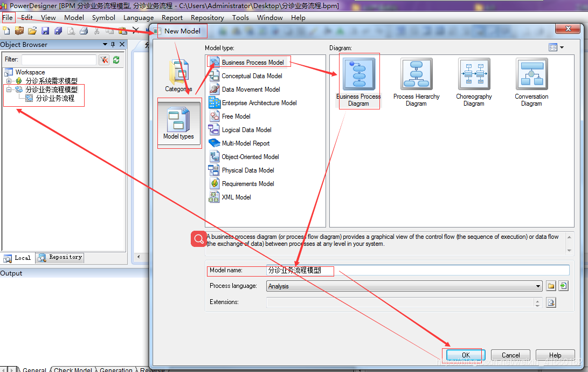Click the Cancel button
The width and height of the screenshot is (588, 372).
[511, 355]
